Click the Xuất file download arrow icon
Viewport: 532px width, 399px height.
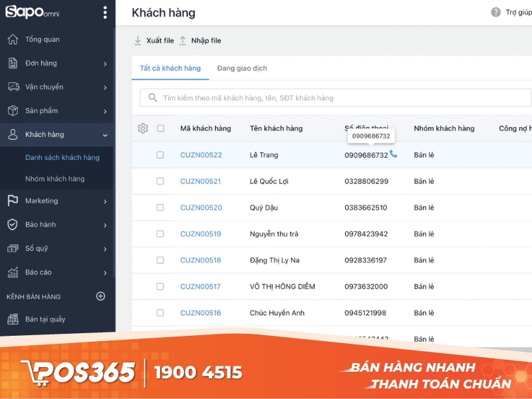click(138, 41)
